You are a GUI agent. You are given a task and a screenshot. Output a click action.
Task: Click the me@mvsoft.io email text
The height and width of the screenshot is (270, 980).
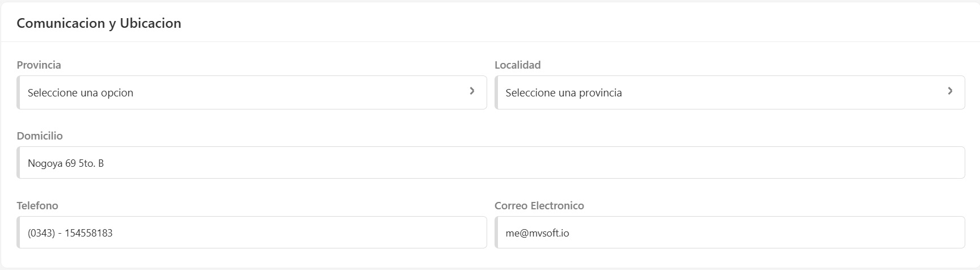[537, 233]
